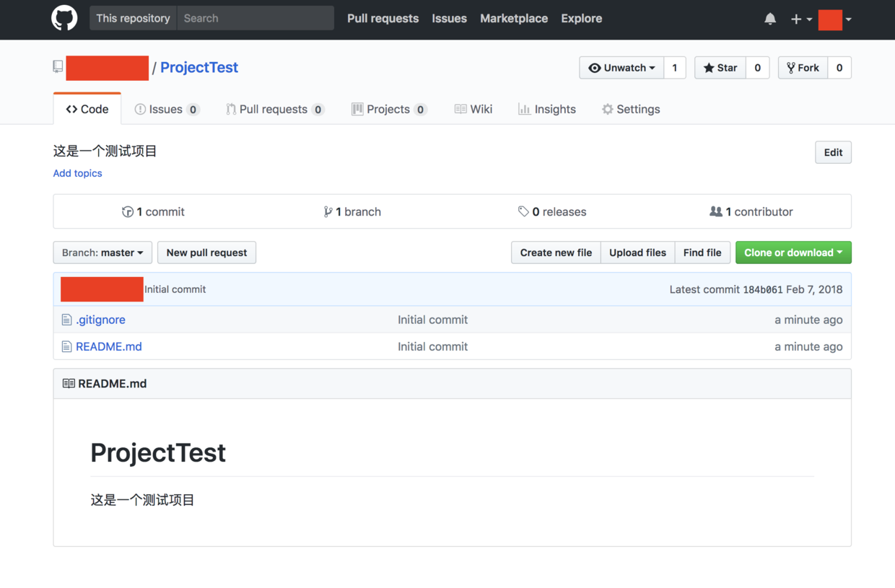Edit the repository description using Edit button
Screen dimensions: 895x588
tap(833, 152)
